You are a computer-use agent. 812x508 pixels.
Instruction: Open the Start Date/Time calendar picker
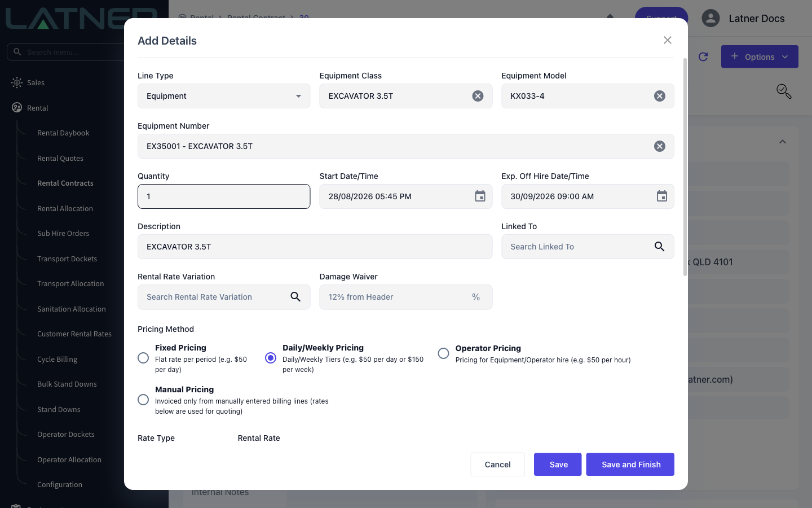click(480, 196)
